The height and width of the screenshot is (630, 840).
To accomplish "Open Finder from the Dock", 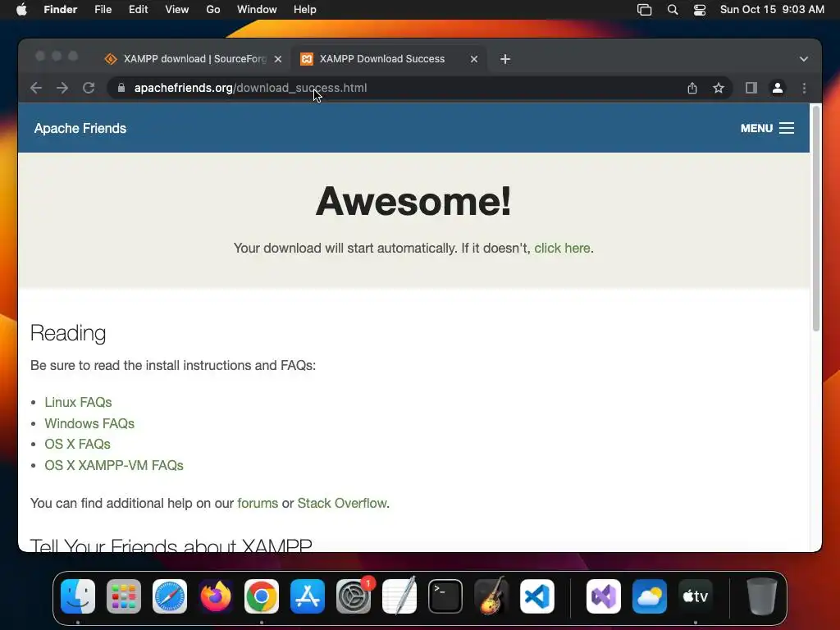I will tap(78, 596).
